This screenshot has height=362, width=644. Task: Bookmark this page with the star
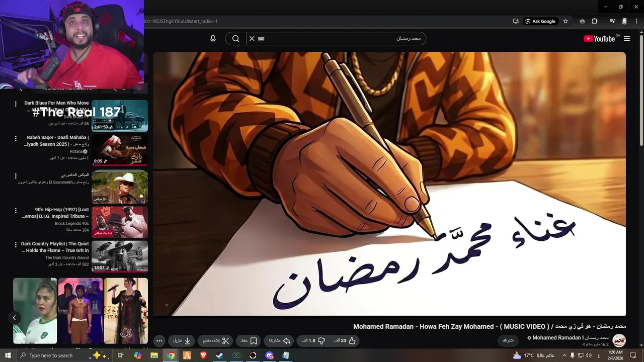566,21
